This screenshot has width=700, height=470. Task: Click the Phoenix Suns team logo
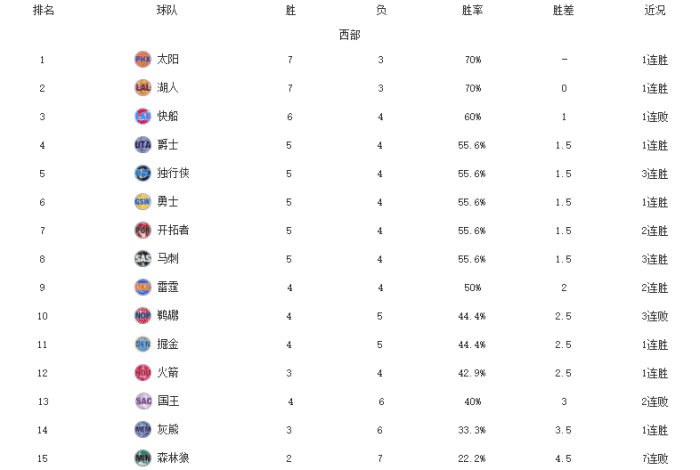click(142, 59)
